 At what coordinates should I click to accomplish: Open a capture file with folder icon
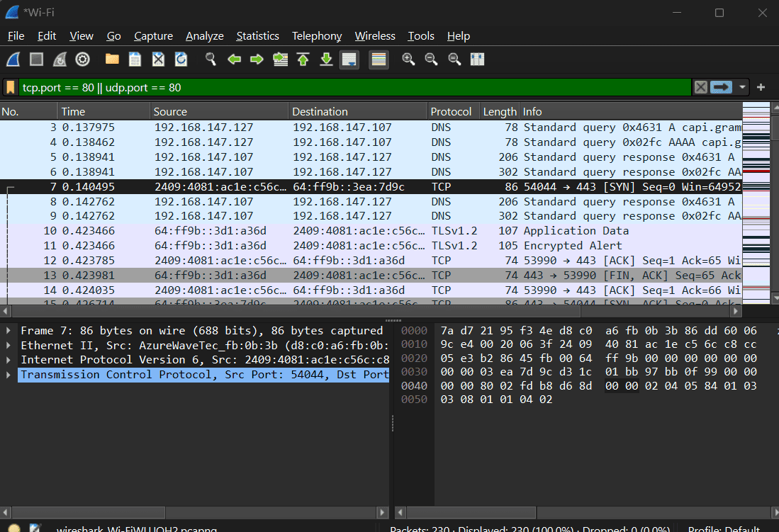click(112, 60)
